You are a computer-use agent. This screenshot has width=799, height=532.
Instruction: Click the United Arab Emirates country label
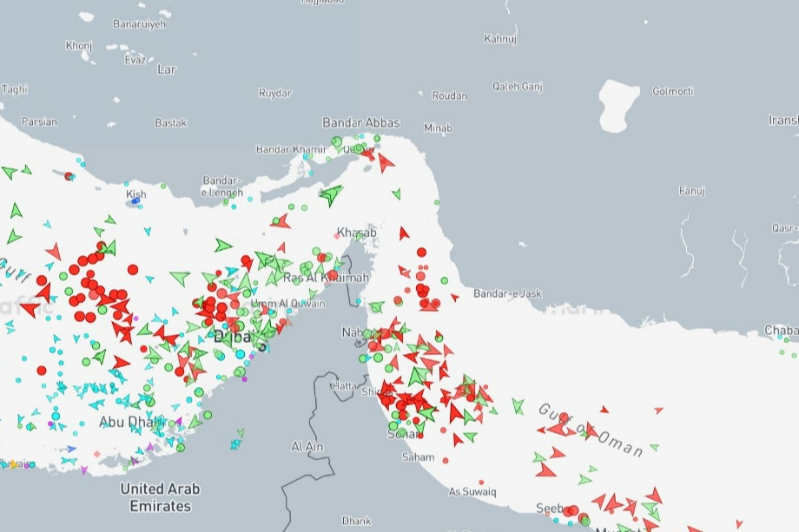click(x=160, y=496)
